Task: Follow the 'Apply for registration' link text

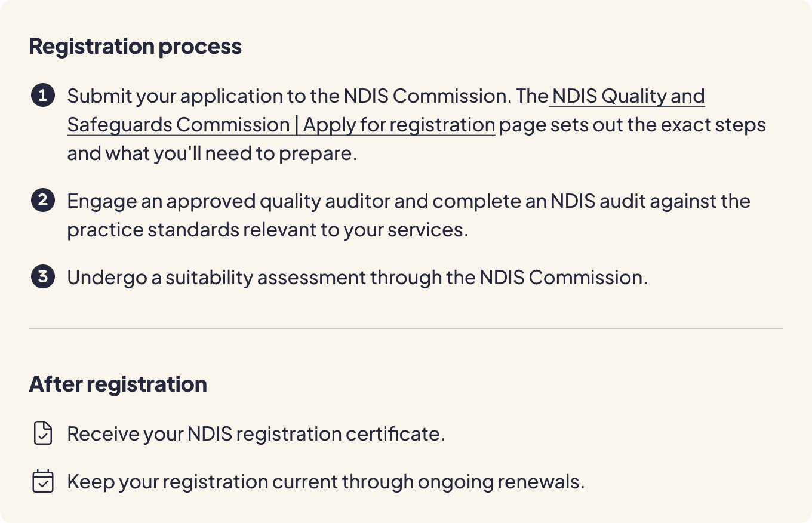Action: click(x=399, y=125)
